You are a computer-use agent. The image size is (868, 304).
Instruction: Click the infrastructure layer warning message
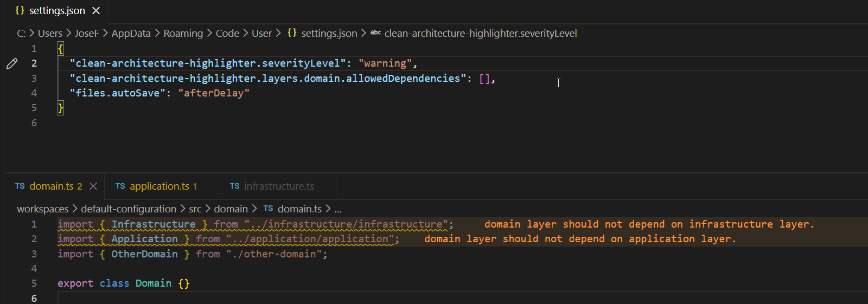click(x=649, y=224)
